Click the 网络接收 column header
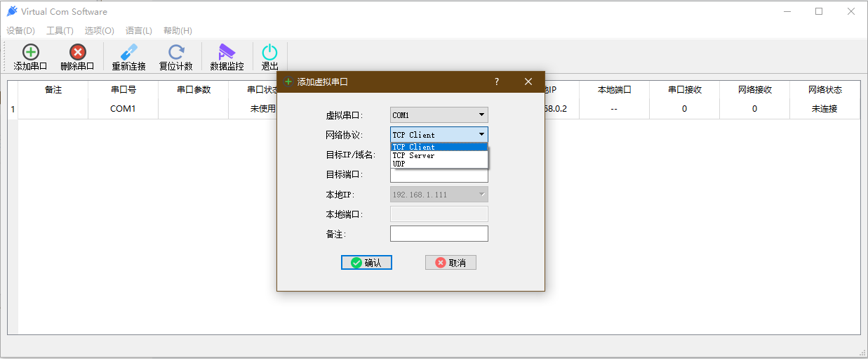868x359 pixels. coord(755,90)
